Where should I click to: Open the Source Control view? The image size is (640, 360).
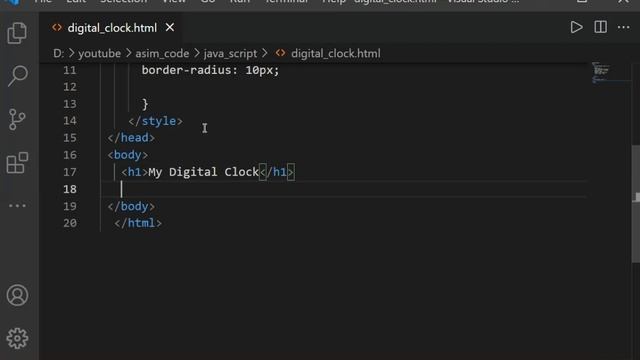point(17,120)
